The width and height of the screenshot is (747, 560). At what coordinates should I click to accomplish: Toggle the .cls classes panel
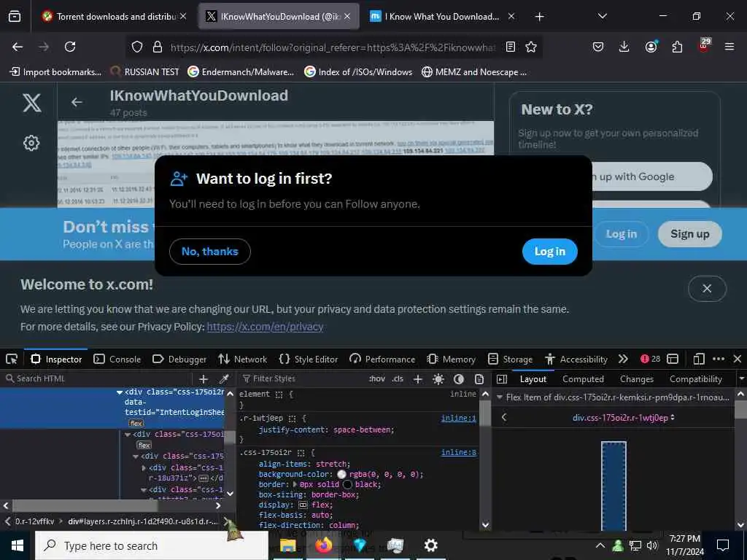pos(398,379)
